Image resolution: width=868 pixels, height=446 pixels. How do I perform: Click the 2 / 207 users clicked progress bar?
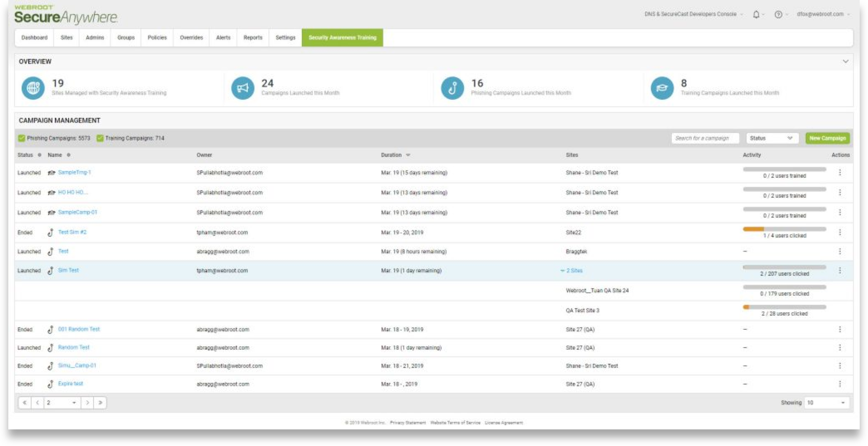click(x=784, y=267)
